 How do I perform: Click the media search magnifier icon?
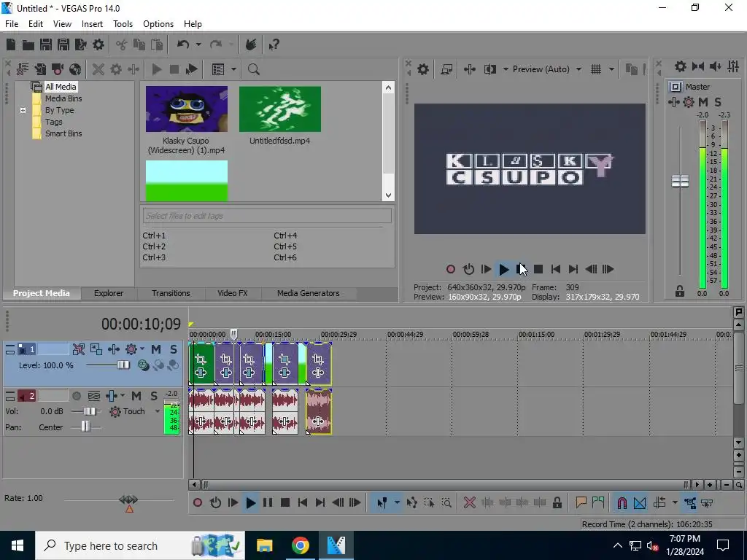pos(253,69)
